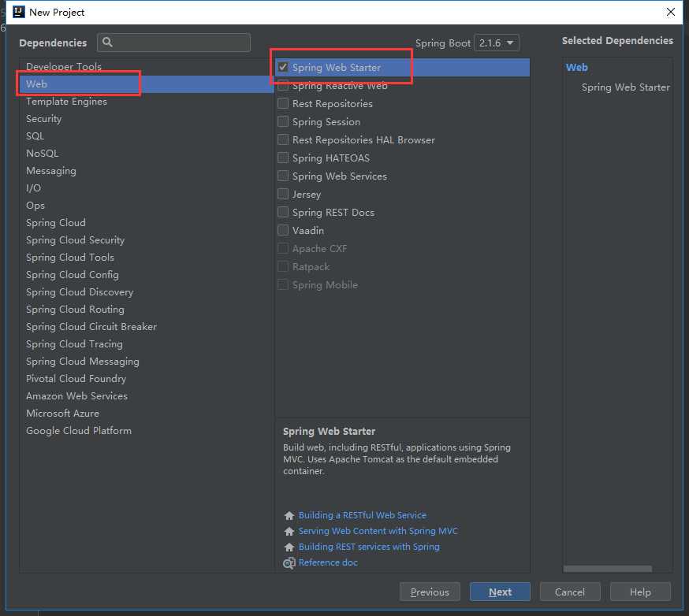
Task: Click home icon beside Serving Web Content
Action: point(289,531)
